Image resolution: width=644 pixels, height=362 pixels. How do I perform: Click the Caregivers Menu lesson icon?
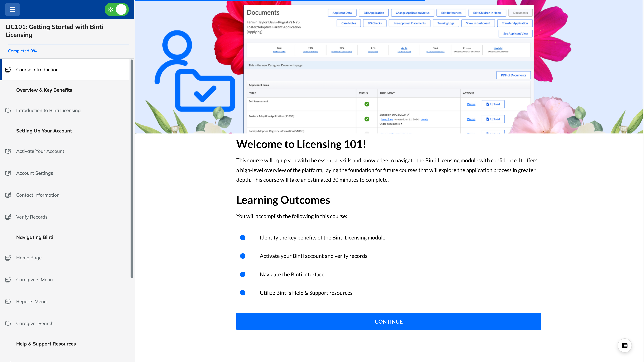8,280
